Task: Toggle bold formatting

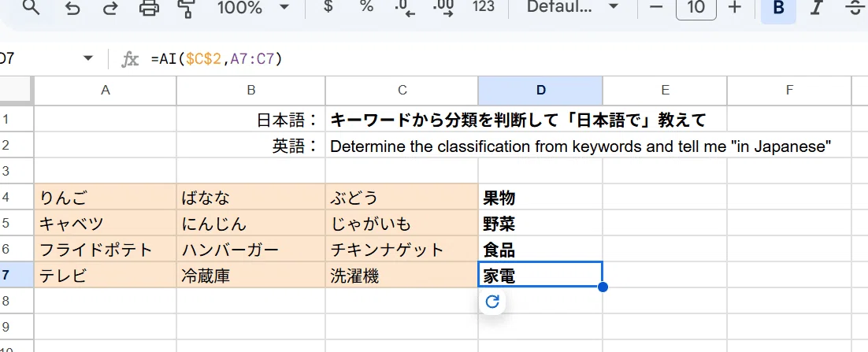Action: click(778, 8)
